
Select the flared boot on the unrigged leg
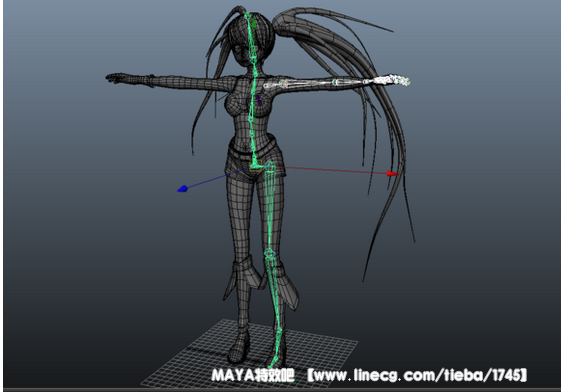click(243, 280)
